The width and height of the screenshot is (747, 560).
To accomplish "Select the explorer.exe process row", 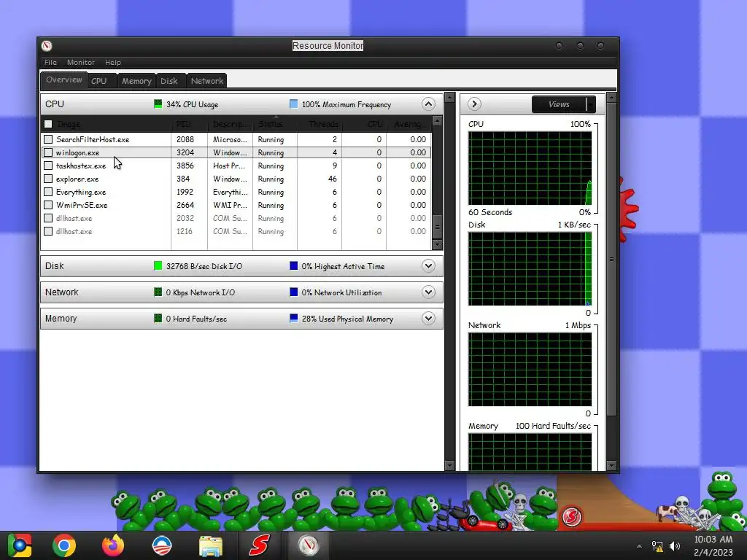I will pyautogui.click(x=237, y=179).
